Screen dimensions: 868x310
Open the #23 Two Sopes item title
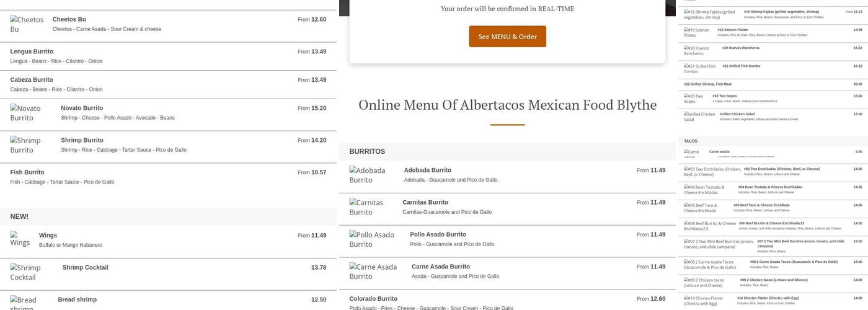click(725, 96)
